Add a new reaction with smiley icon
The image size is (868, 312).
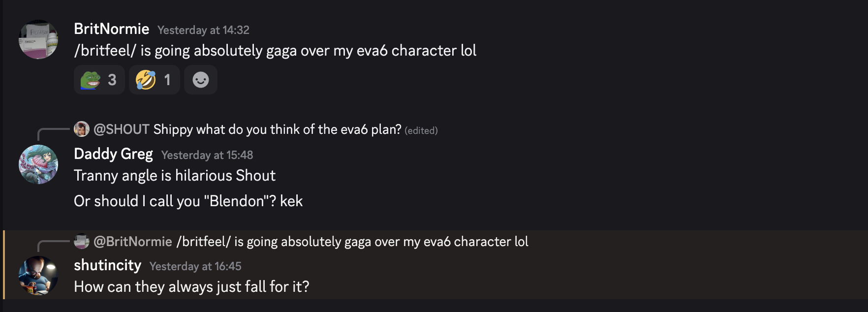pos(201,80)
